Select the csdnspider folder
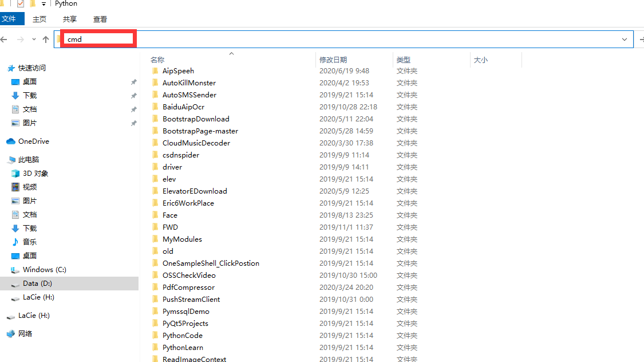This screenshot has width=644, height=362. click(x=181, y=155)
